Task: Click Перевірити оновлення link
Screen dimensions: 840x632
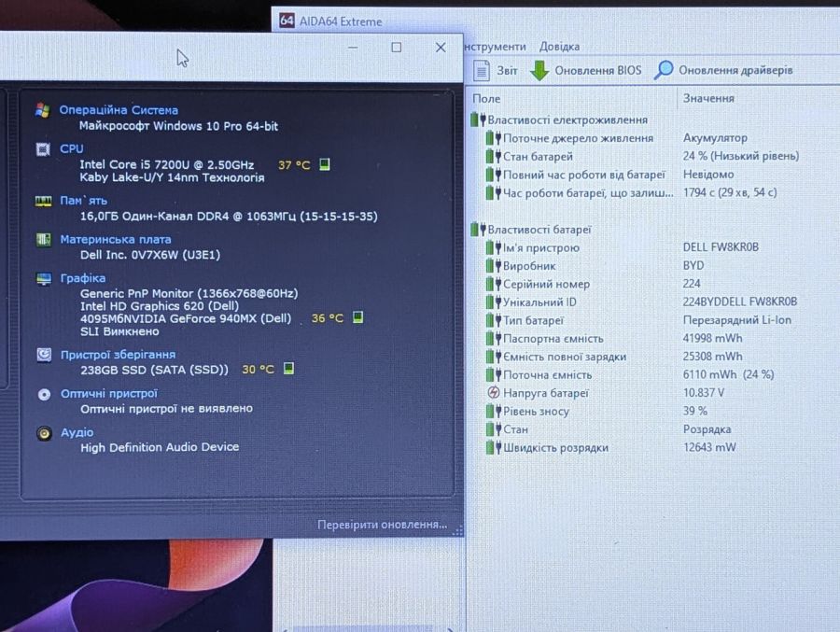Action: (x=382, y=525)
